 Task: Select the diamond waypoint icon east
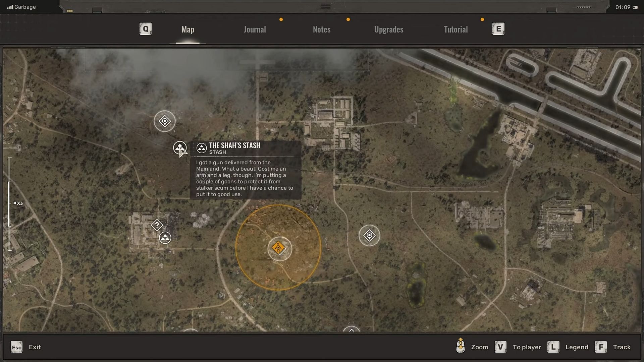370,235
